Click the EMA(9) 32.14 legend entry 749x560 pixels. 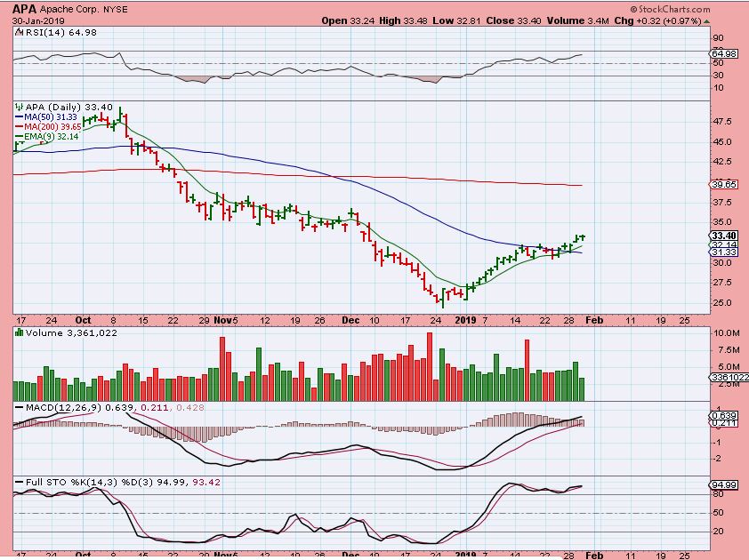coord(47,137)
